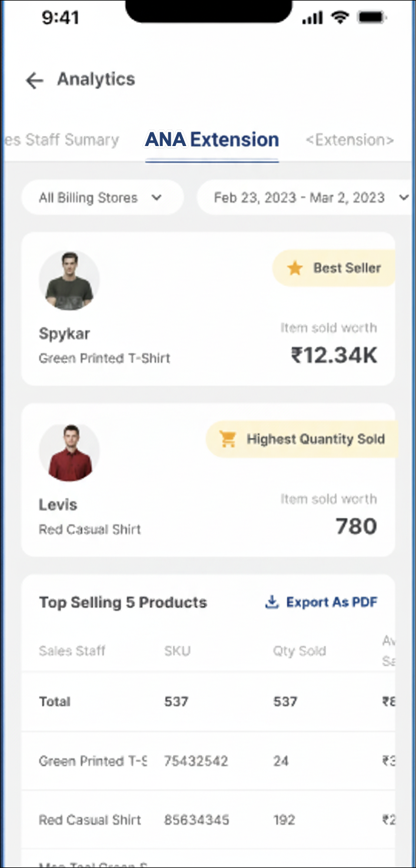Screen dimensions: 416x868
Task: Click the chevron beside All Billing Stores
Action: pyautogui.click(x=157, y=198)
